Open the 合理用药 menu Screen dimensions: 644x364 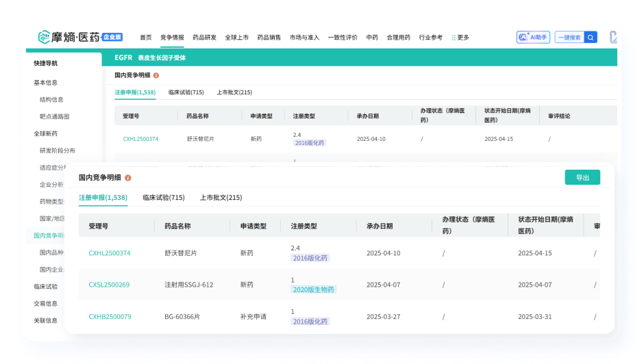tap(399, 38)
